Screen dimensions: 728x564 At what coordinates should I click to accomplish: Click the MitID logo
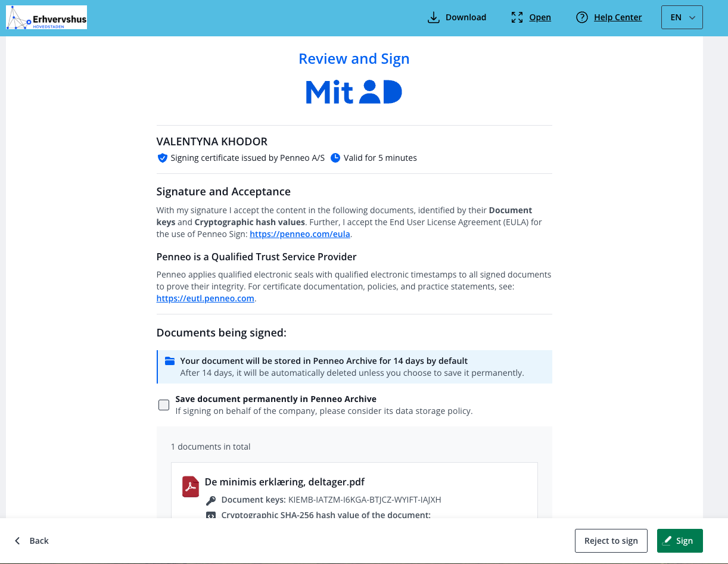coord(354,92)
